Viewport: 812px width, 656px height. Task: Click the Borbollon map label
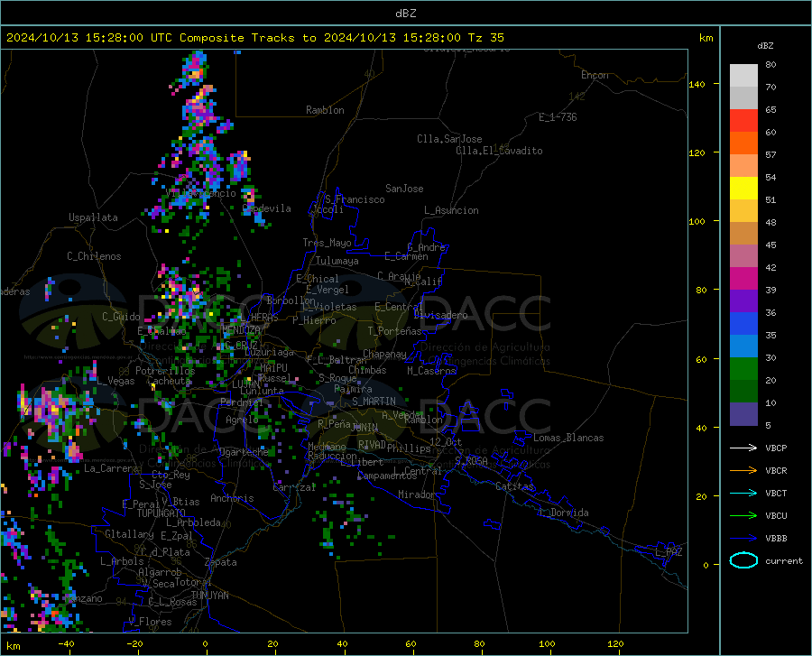tap(291, 300)
